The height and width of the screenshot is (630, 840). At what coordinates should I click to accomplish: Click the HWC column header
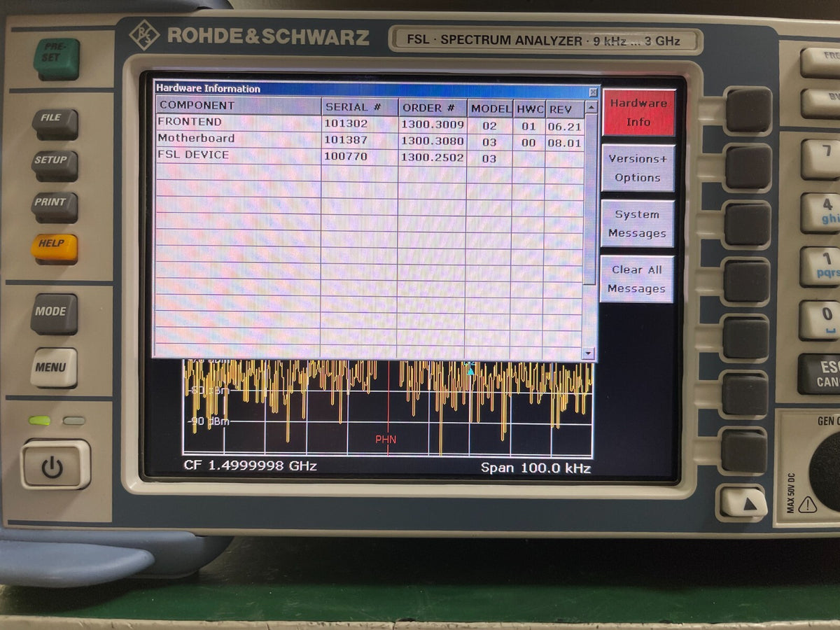tap(530, 109)
